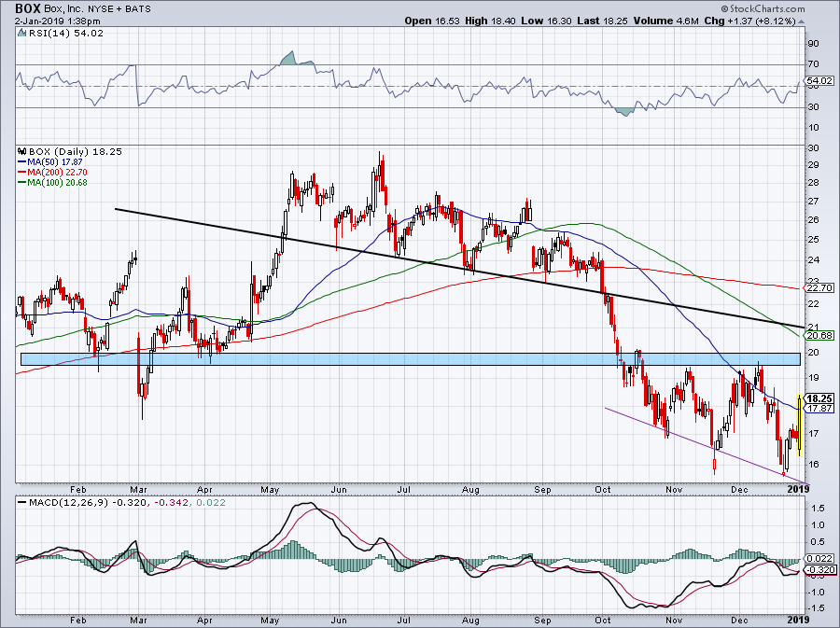
Task: Click the 20.68 price tag on right axis
Action: (x=819, y=336)
